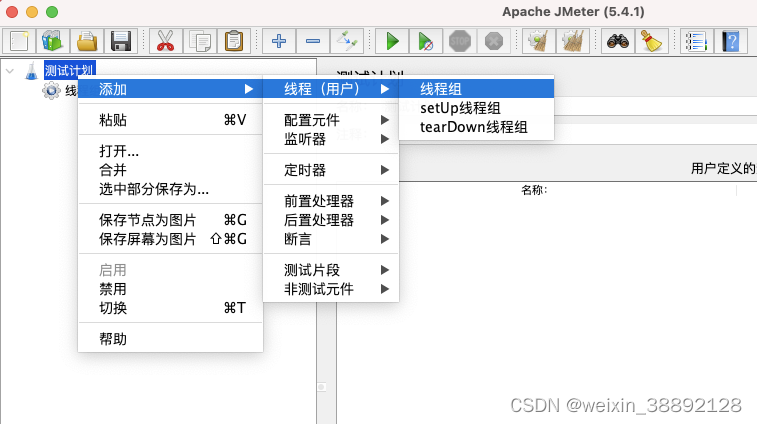Clear all results with double broom icon
757x424 pixels.
[x=573, y=41]
